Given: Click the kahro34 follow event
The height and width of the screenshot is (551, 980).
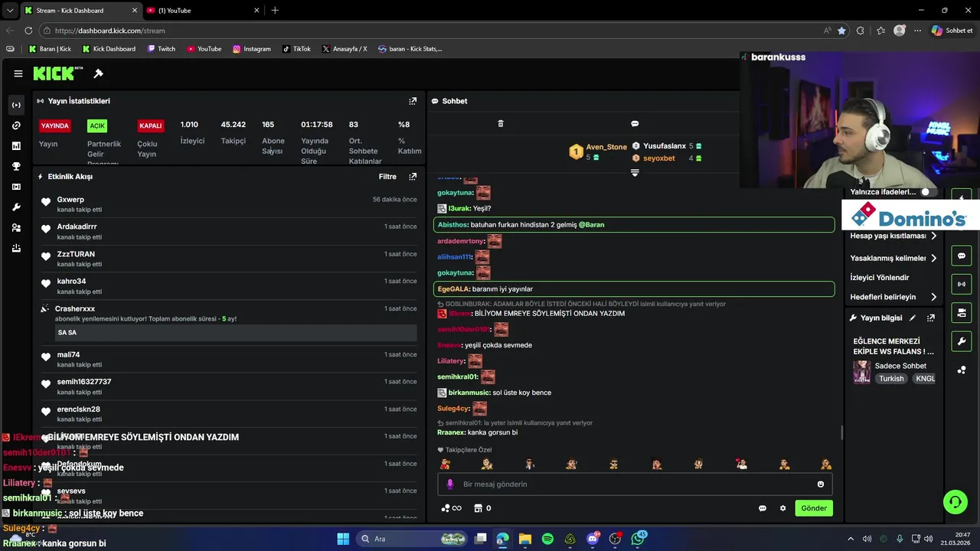Looking at the screenshot, I should point(229,286).
